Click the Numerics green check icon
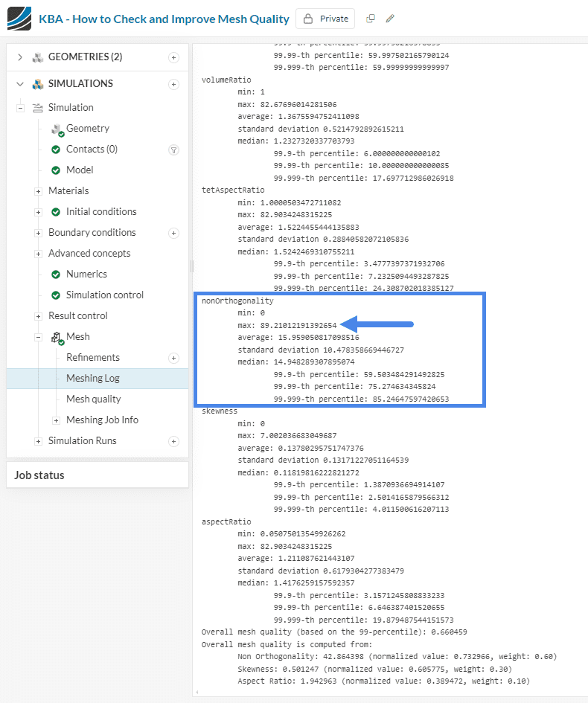 tap(56, 275)
